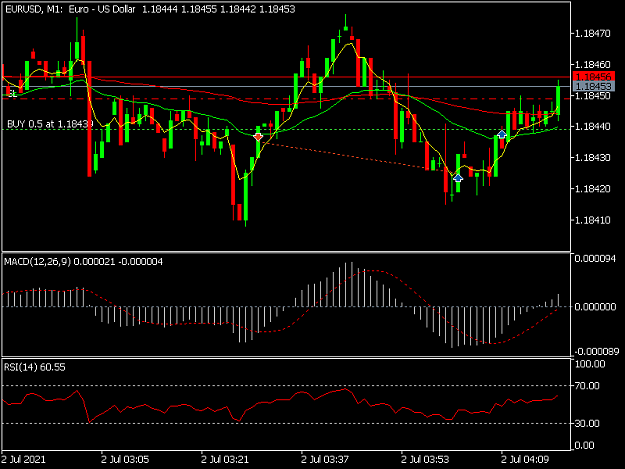Click the 2 Jul 04:09 time axis label
625x469 pixels.
pos(525,459)
